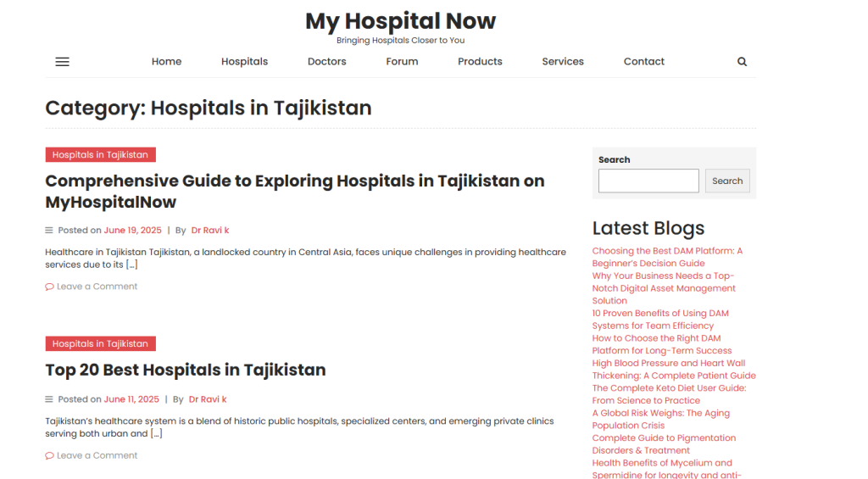Click first Hospitals in Tajikistan red tag
The width and height of the screenshot is (868, 479).
click(100, 154)
